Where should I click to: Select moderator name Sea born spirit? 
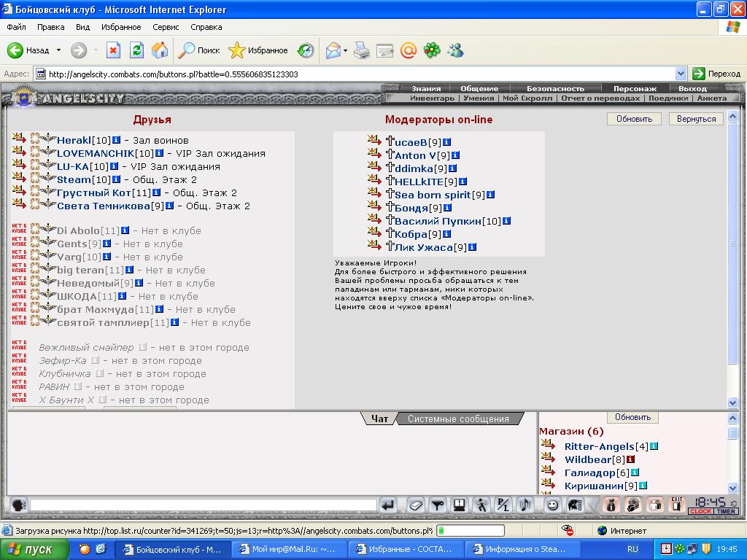pyautogui.click(x=433, y=195)
